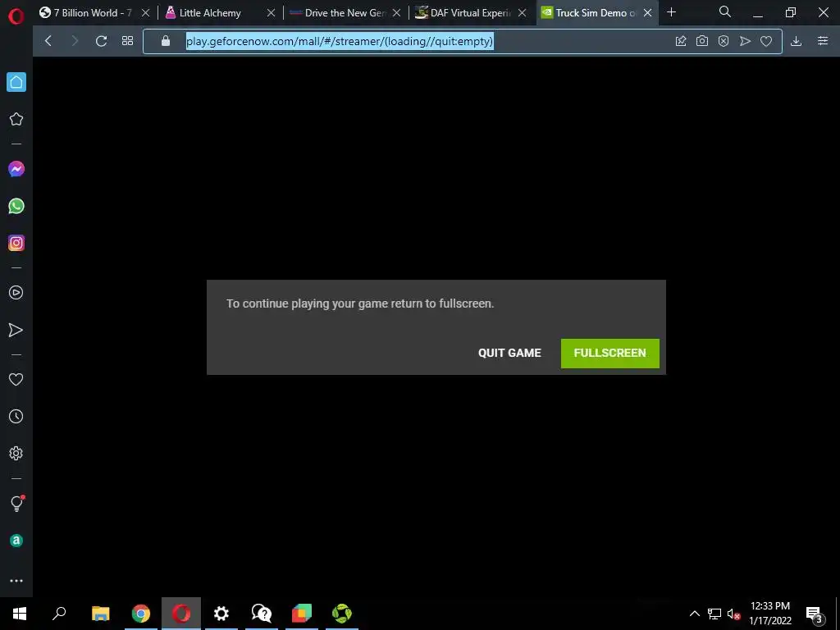Launch Chrome from taskbar

[x=141, y=614]
